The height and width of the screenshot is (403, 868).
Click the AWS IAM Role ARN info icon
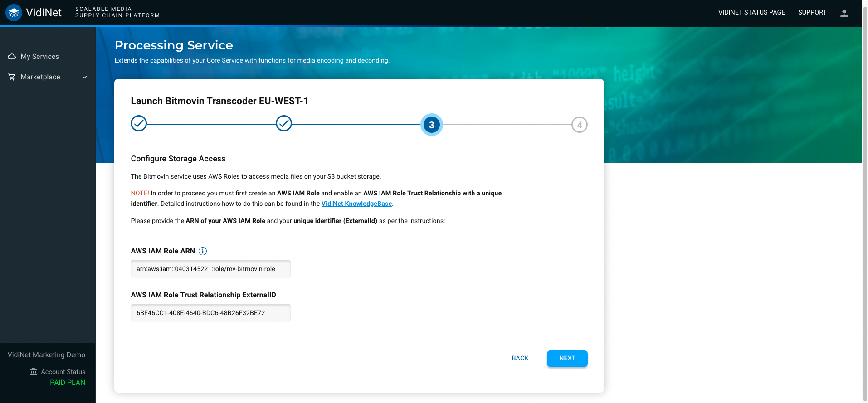coord(203,251)
